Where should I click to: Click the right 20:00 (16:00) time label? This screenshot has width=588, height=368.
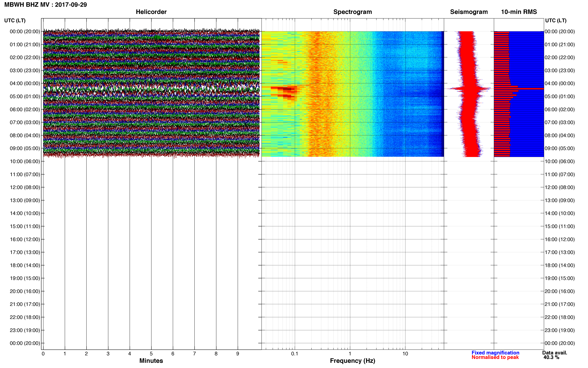[x=560, y=291]
